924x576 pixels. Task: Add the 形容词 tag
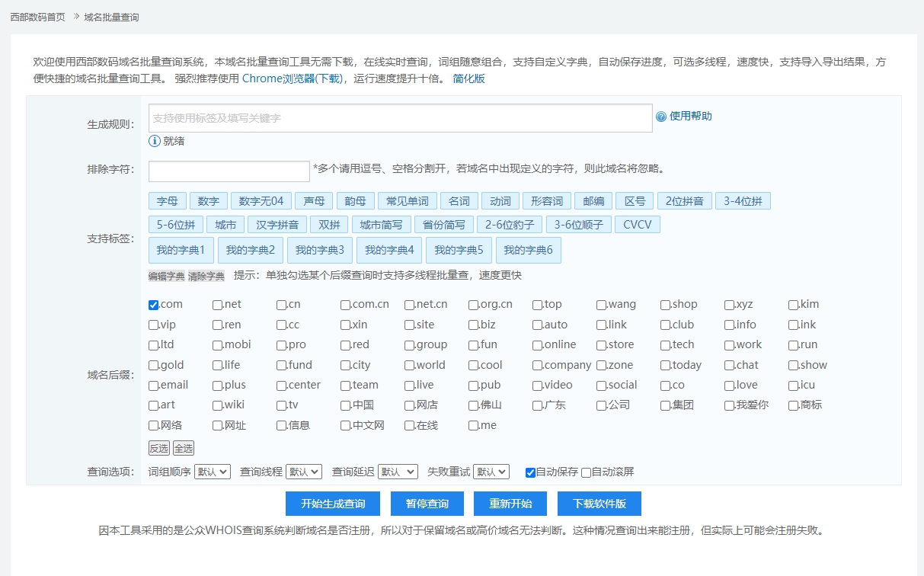(547, 201)
